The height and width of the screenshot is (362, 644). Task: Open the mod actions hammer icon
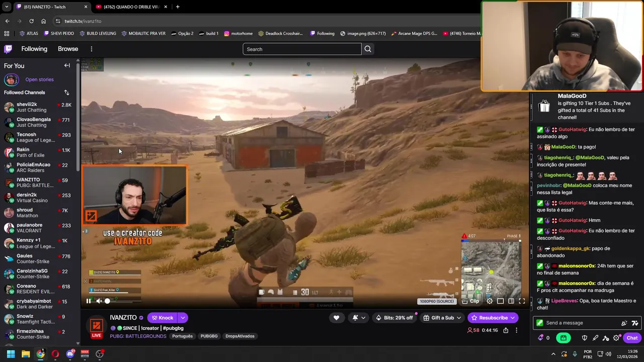pyautogui.click(x=606, y=338)
